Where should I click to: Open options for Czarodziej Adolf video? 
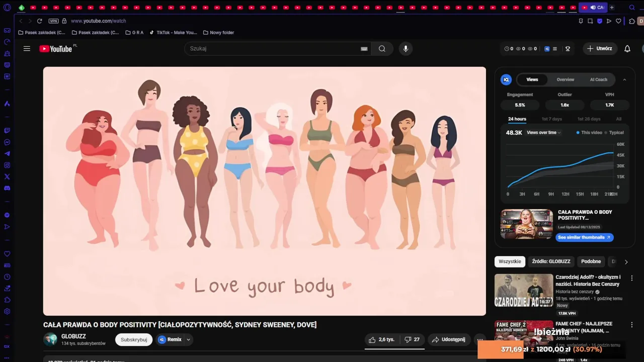632,278
